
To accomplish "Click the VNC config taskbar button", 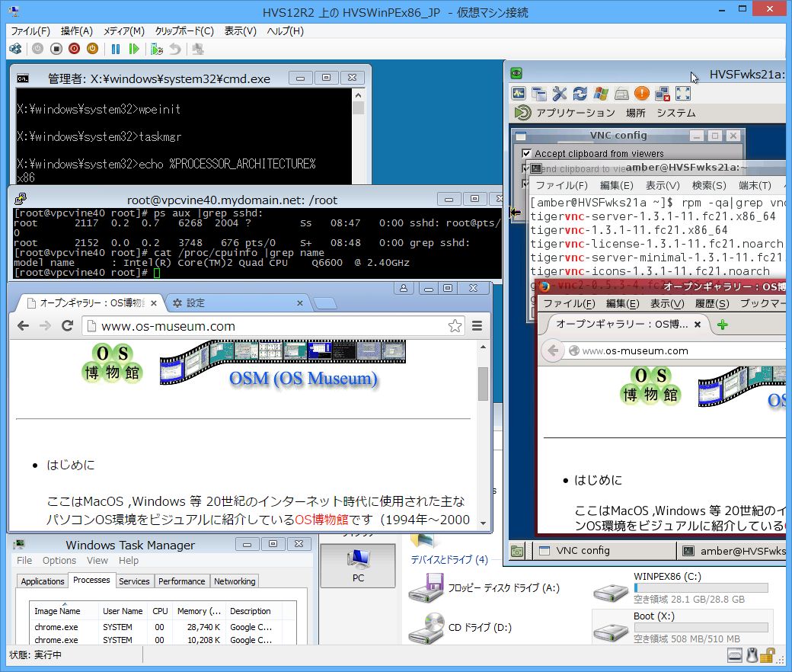I will point(604,551).
